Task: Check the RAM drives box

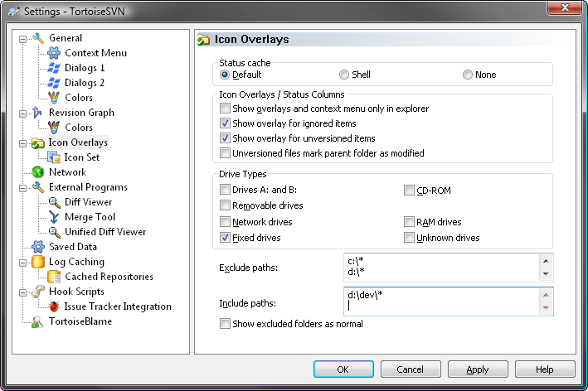Action: (409, 222)
